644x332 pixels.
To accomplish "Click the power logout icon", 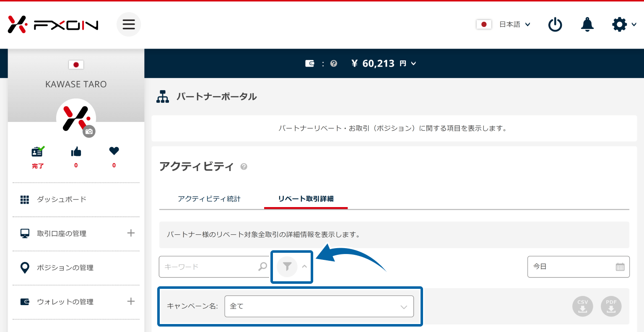I will [555, 24].
